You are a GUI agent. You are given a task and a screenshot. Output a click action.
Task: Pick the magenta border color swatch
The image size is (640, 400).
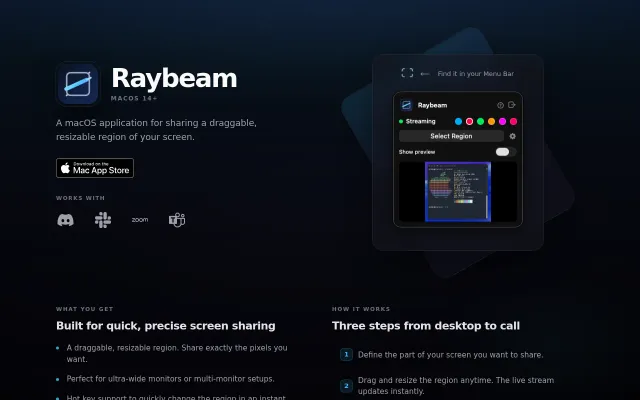tap(502, 121)
